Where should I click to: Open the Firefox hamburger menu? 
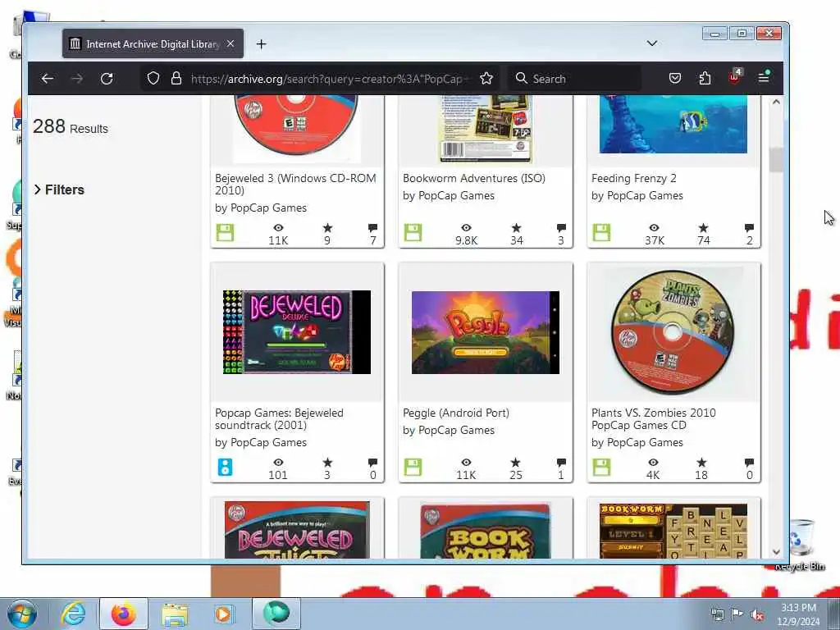(x=764, y=78)
